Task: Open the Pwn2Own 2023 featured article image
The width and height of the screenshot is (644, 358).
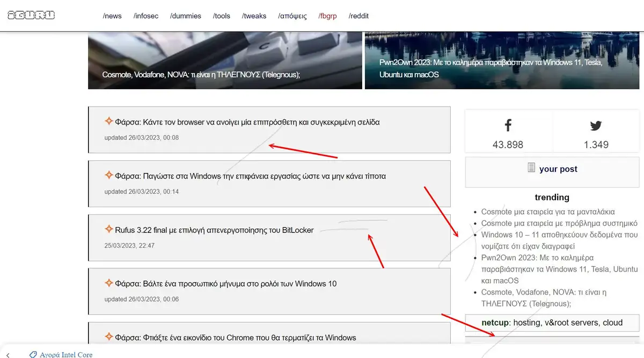Action: pos(502,61)
